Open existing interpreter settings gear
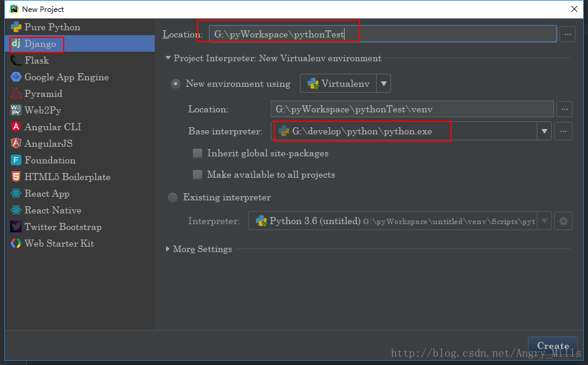588x365 pixels. 563,221
